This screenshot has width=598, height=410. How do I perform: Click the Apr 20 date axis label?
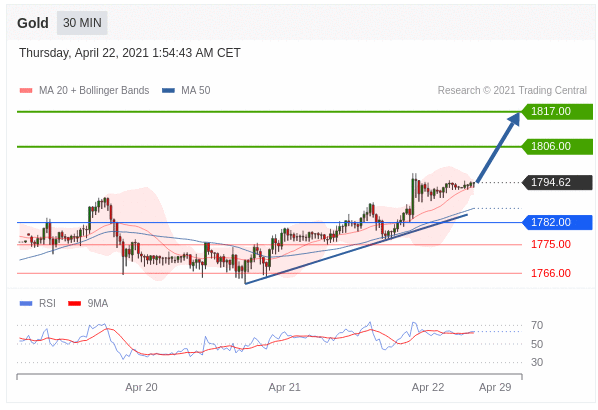coord(141,387)
